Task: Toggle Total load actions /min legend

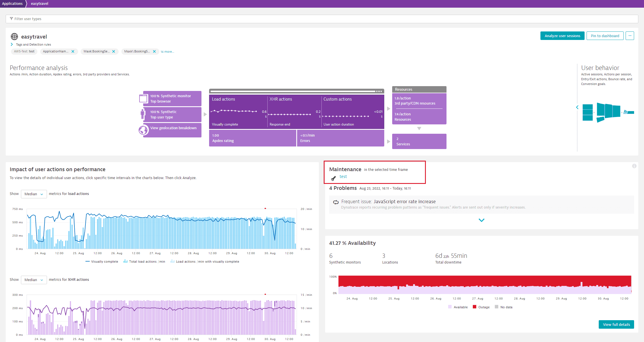Action: [x=144, y=262]
